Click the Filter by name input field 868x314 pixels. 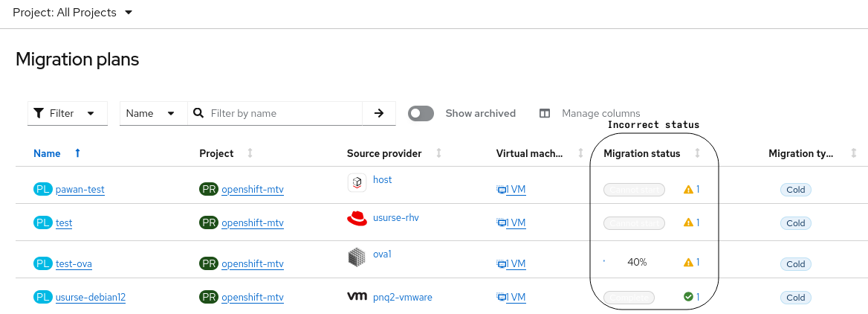(x=282, y=113)
